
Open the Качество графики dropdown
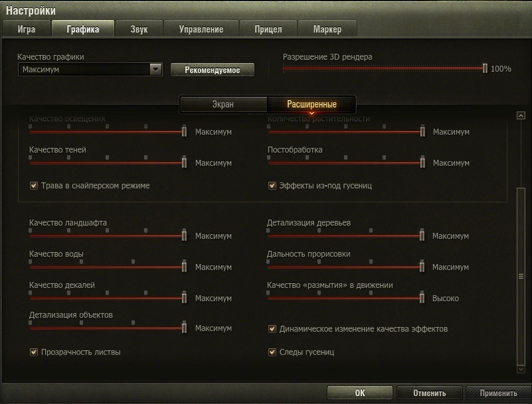point(90,70)
